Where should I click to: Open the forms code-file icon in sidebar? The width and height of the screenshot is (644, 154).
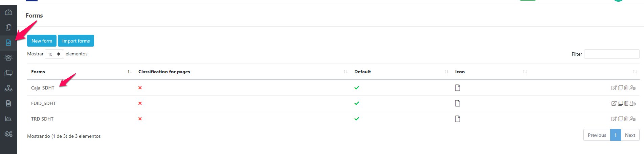point(8,43)
